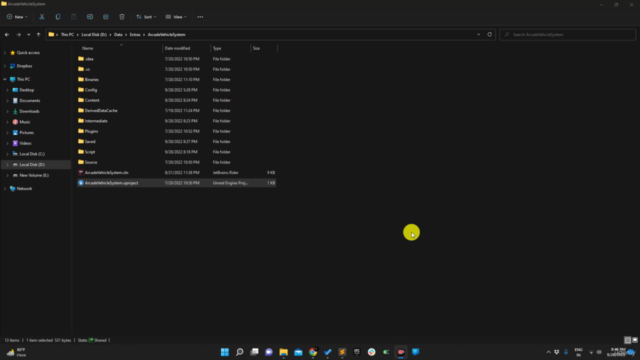This screenshot has width=640, height=360.
Task: Select Documents in navigation pane
Action: coord(29,100)
